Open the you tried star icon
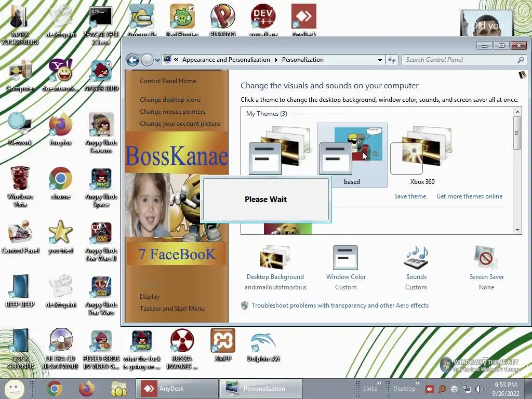Viewport: 532px width, 399px height. pyautogui.click(x=60, y=237)
